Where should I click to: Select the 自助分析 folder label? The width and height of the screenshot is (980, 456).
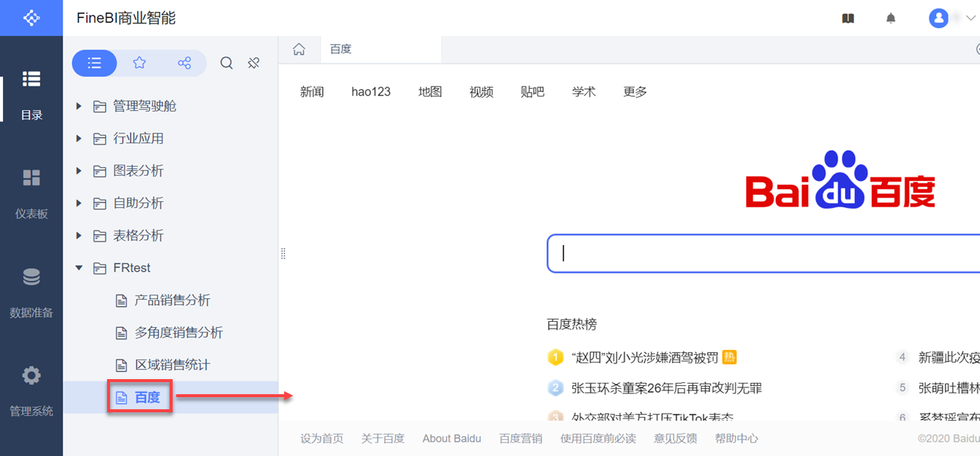[x=139, y=204]
